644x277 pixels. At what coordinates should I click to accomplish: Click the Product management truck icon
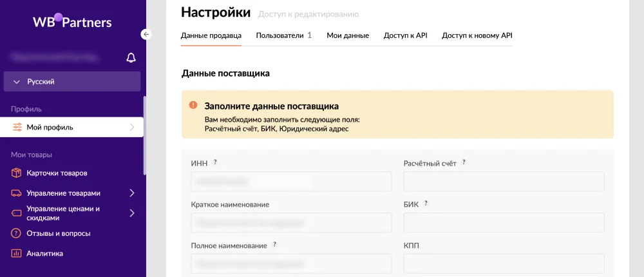tap(16, 193)
